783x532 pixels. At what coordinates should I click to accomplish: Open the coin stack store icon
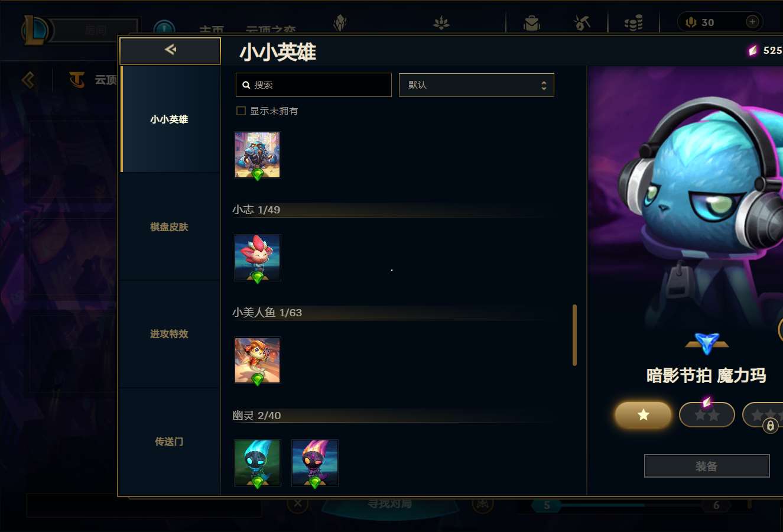click(633, 23)
